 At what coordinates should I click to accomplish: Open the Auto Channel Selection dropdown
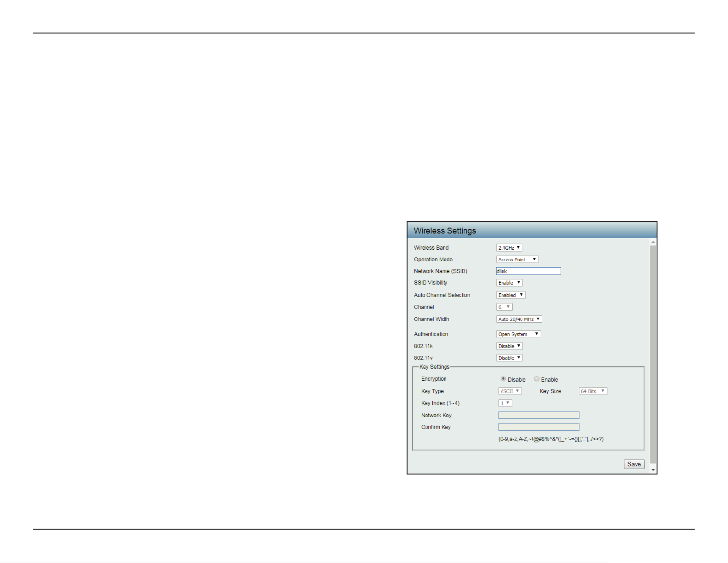point(511,295)
